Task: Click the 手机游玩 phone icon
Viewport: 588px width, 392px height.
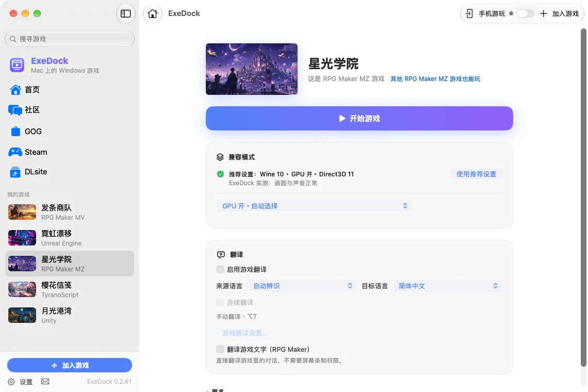Action: [x=469, y=13]
